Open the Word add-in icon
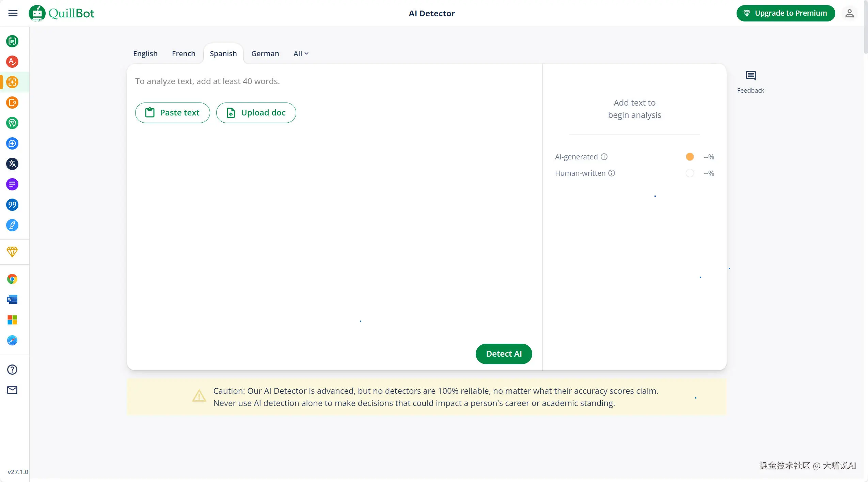The width and height of the screenshot is (868, 482). [12, 299]
